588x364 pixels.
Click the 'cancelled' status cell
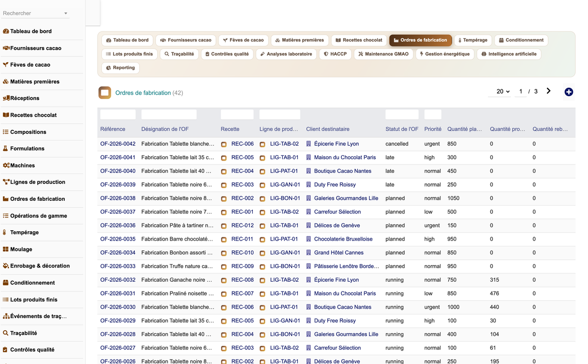[x=397, y=144]
